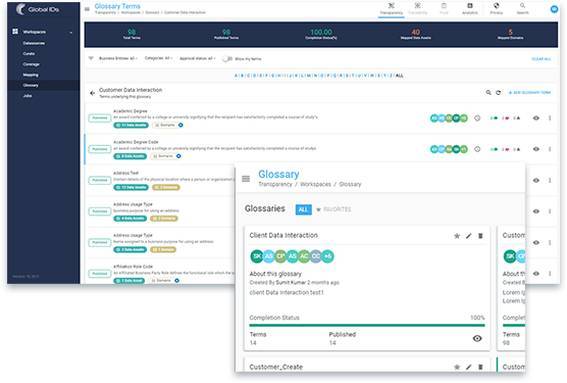Edit the Client Data Interaction glossary
The image size is (567, 383).
(469, 236)
